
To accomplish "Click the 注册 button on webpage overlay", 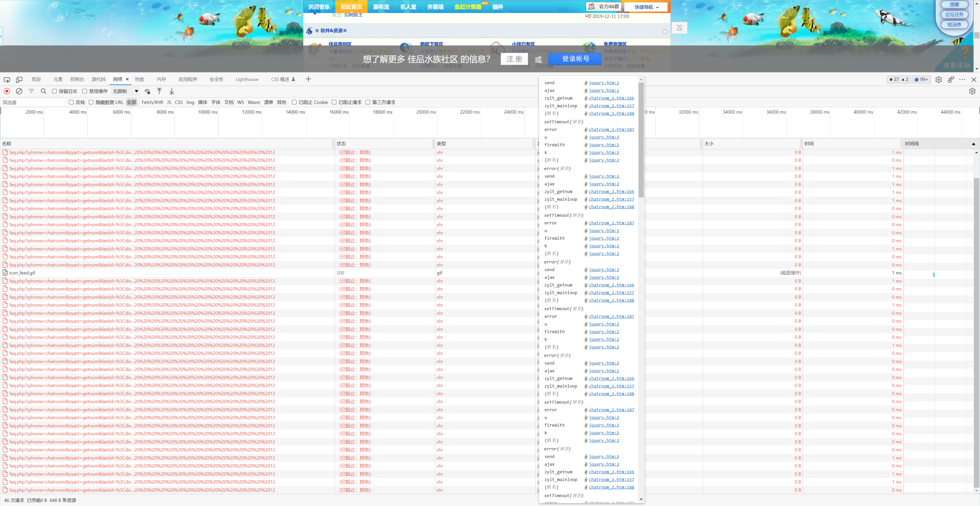I will [x=514, y=59].
